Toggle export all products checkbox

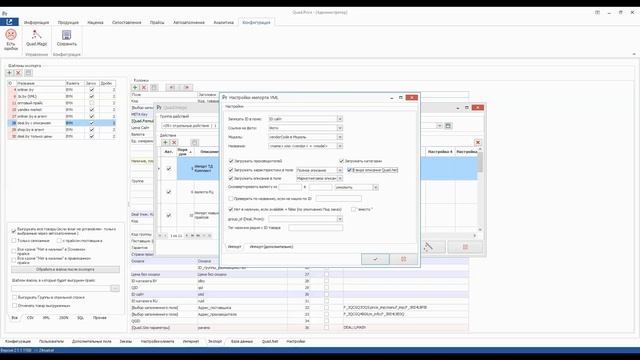14,231
